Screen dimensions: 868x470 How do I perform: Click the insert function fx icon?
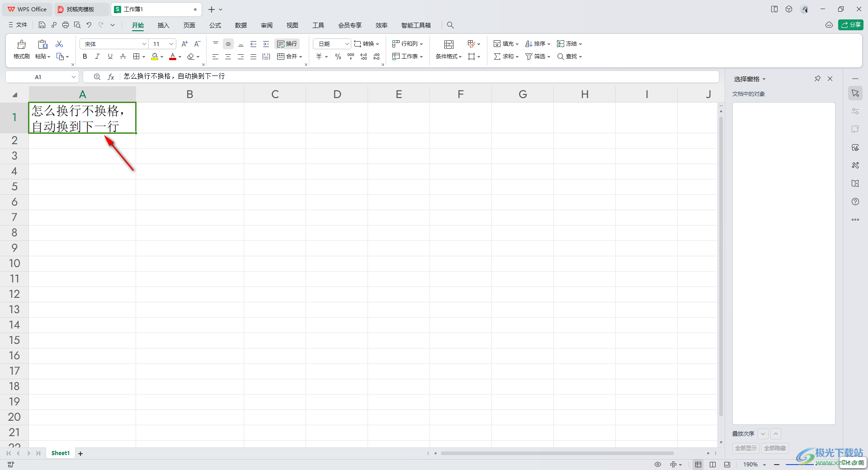(x=111, y=77)
